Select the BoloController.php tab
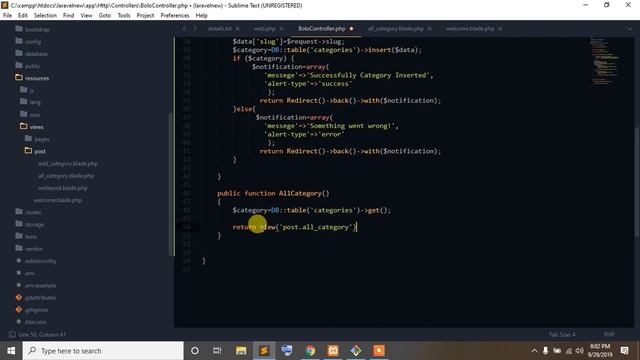Image resolution: width=640 pixels, height=360 pixels. pos(322,29)
